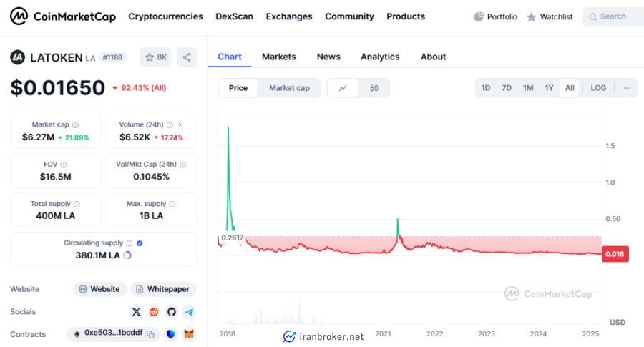Image resolution: width=644 pixels, height=347 pixels.
Task: Switch to the Markets tab
Action: [279, 57]
